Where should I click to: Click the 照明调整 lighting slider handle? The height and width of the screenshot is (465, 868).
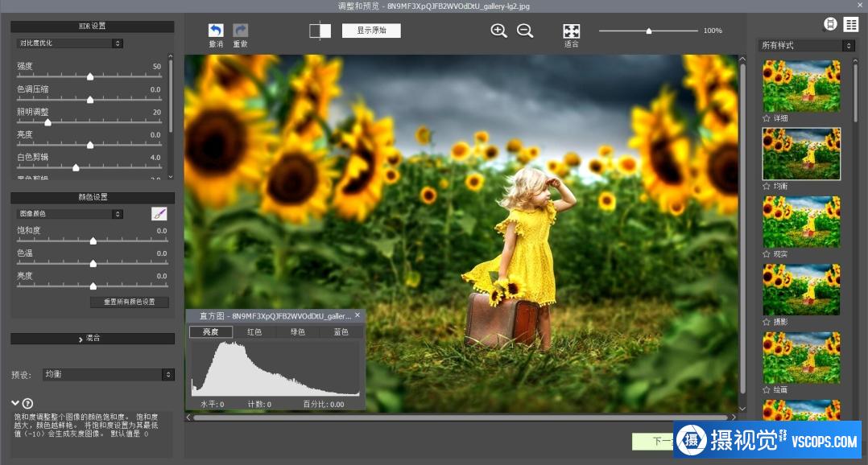pos(48,122)
